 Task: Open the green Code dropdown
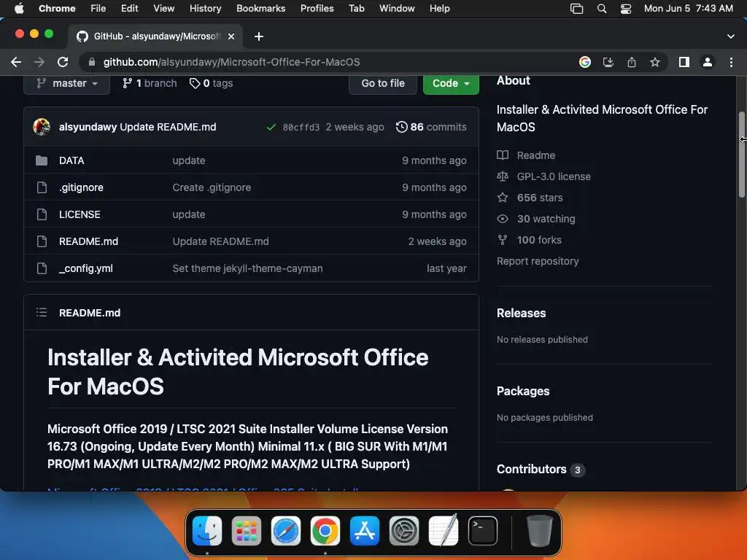pyautogui.click(x=451, y=83)
